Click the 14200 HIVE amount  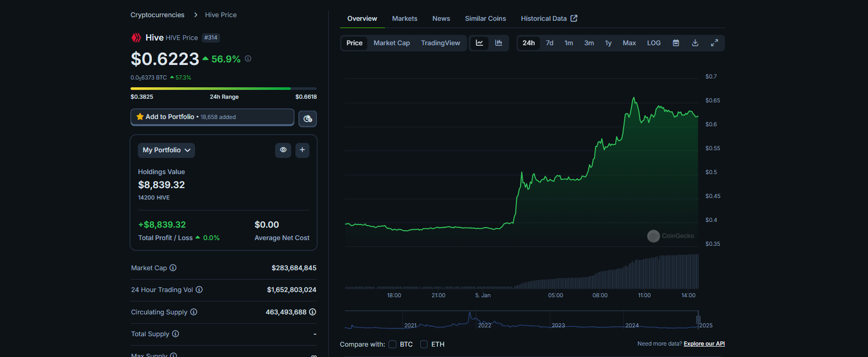[x=154, y=197]
